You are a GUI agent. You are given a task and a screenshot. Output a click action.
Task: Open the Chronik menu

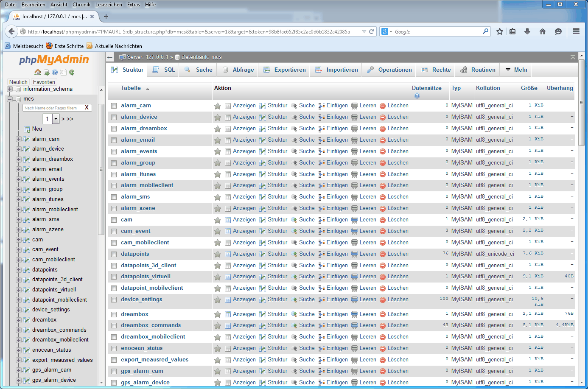point(81,5)
